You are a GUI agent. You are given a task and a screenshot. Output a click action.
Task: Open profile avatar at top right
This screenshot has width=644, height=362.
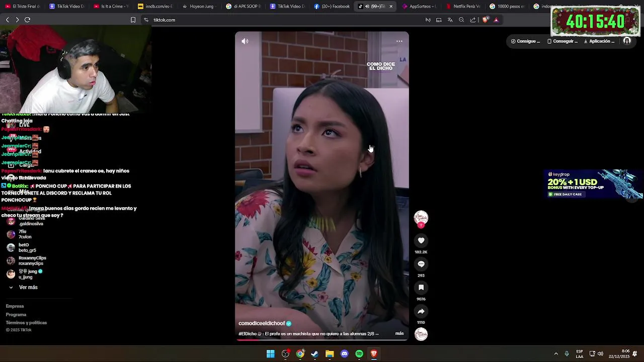tap(627, 41)
